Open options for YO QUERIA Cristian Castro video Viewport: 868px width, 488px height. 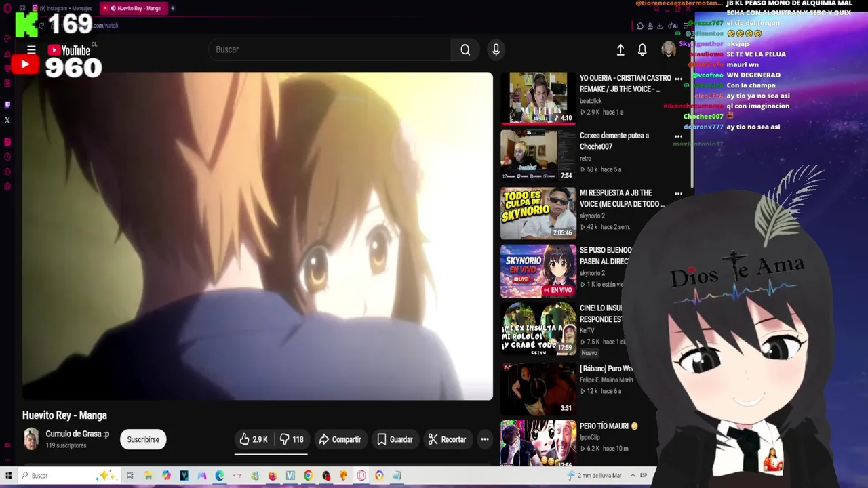click(678, 79)
